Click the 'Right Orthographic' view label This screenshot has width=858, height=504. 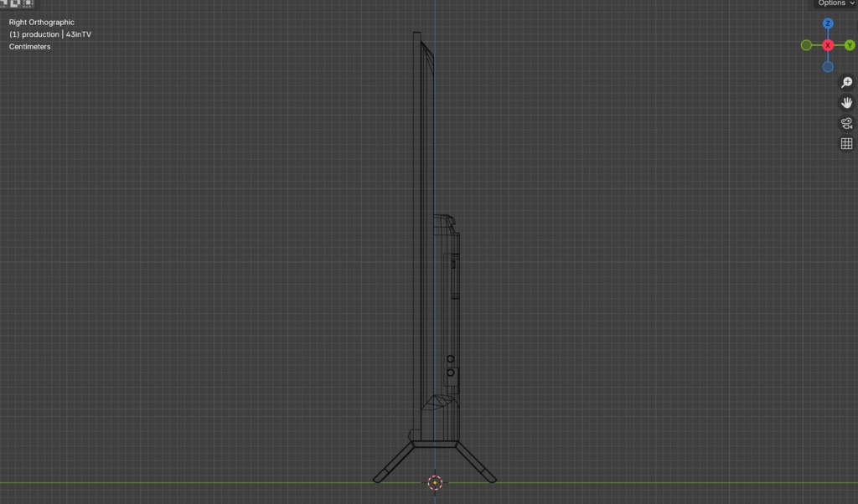coord(42,22)
